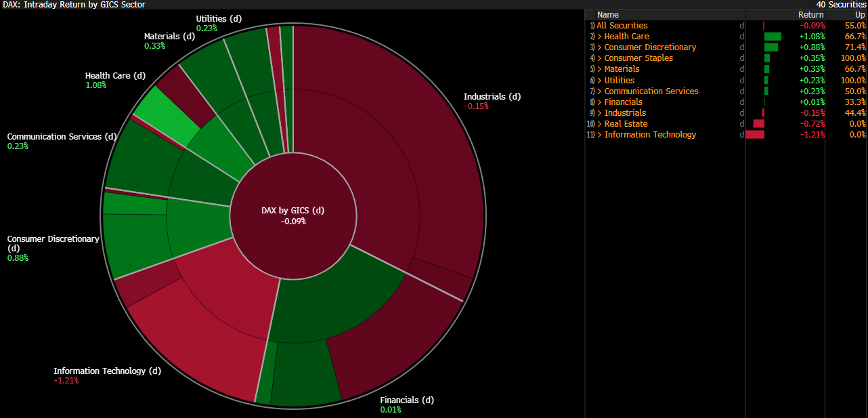
Task: Click the Information Technology -1.21% return value
Action: pyautogui.click(x=812, y=134)
